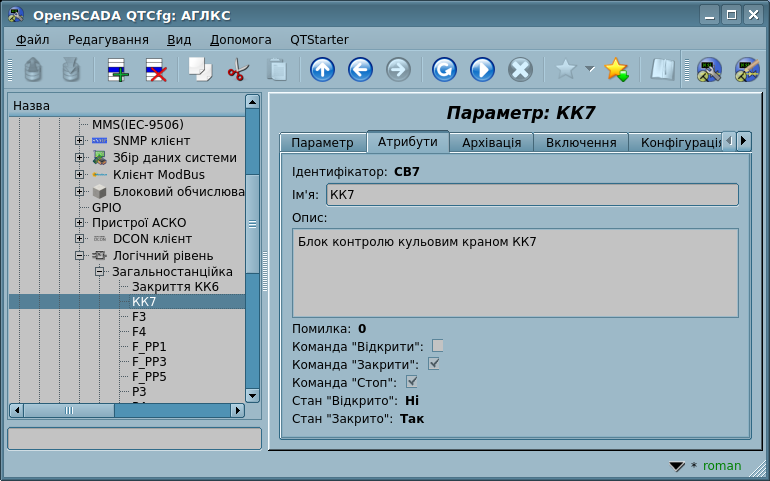Click the roman user label in status bar
This screenshot has height=481, width=770.
pyautogui.click(x=722, y=466)
